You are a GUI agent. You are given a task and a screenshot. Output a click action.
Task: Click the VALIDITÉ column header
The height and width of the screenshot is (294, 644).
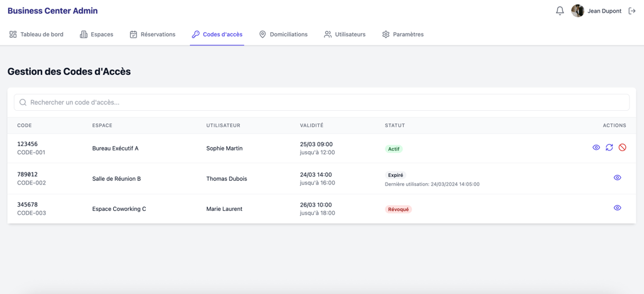tap(312, 125)
